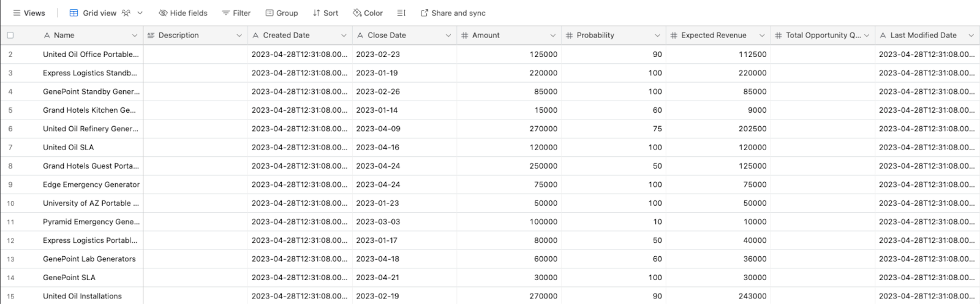Expand the Grid view dropdown chevron
Image resolution: width=980 pixels, height=304 pixels.
[140, 13]
